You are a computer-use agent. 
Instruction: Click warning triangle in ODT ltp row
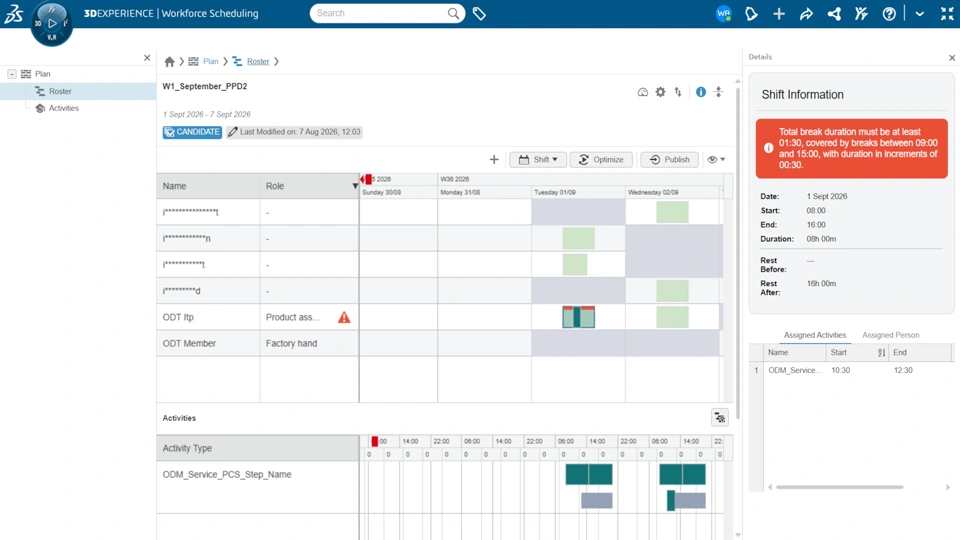pyautogui.click(x=344, y=317)
